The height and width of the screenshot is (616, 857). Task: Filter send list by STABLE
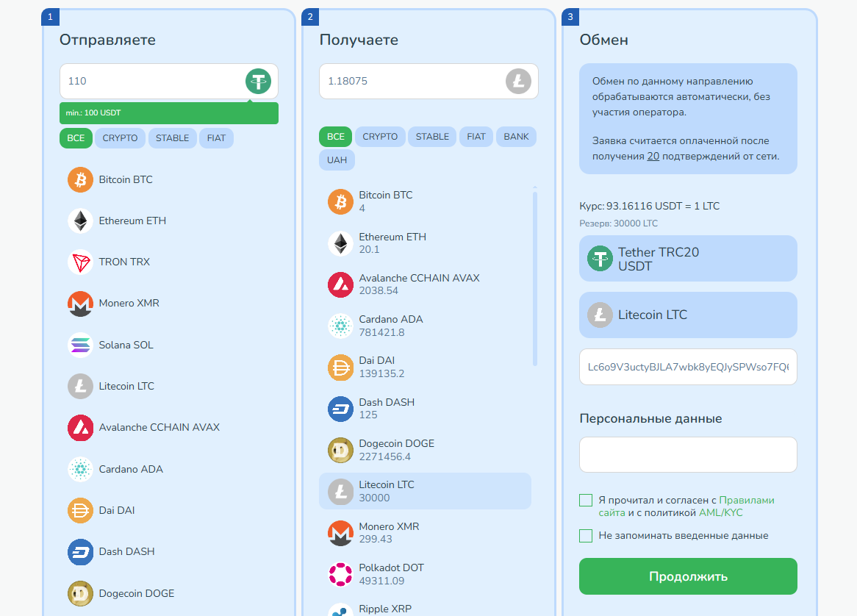[x=172, y=137]
